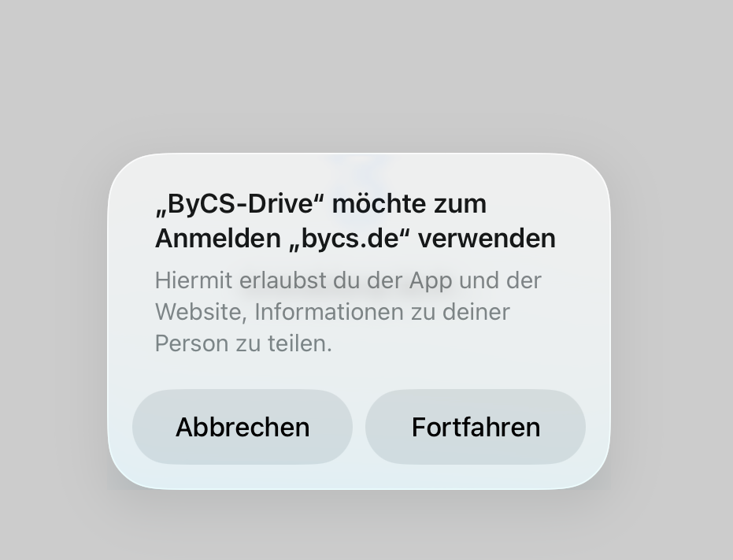The height and width of the screenshot is (560, 733).
Task: Click the Fortfahren button
Action: tap(476, 427)
